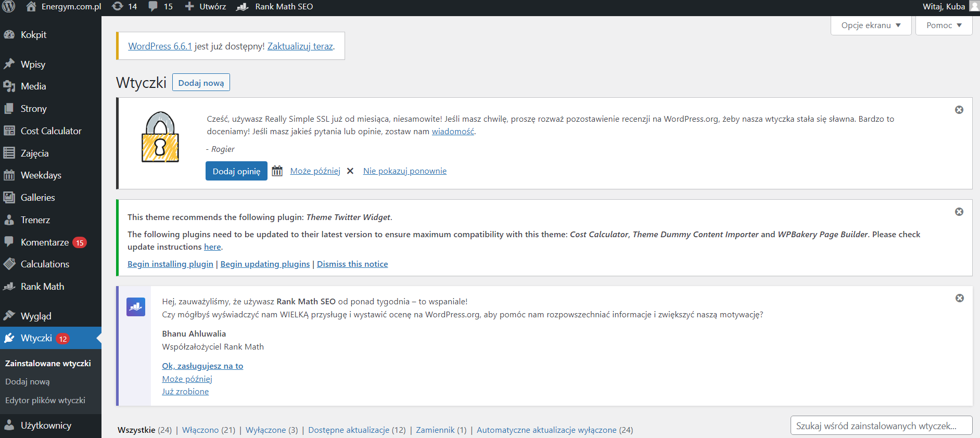Expand the Pomoc help dropdown

944,25
